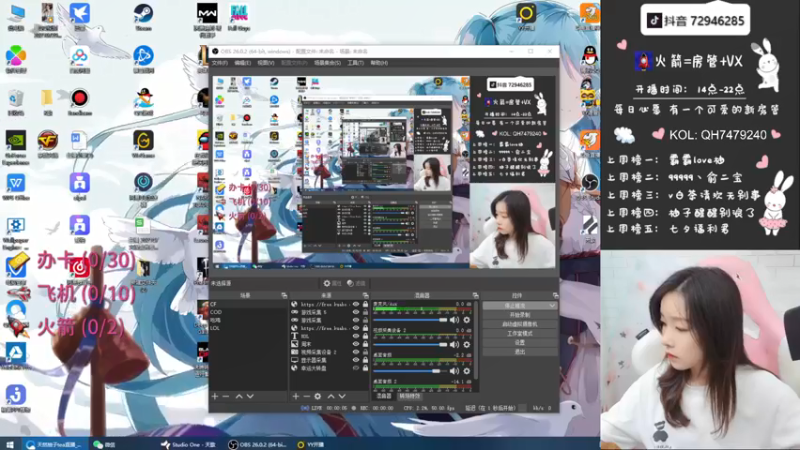Toggle lock on 周末 source
Screen dimensions: 800x450
click(365, 344)
